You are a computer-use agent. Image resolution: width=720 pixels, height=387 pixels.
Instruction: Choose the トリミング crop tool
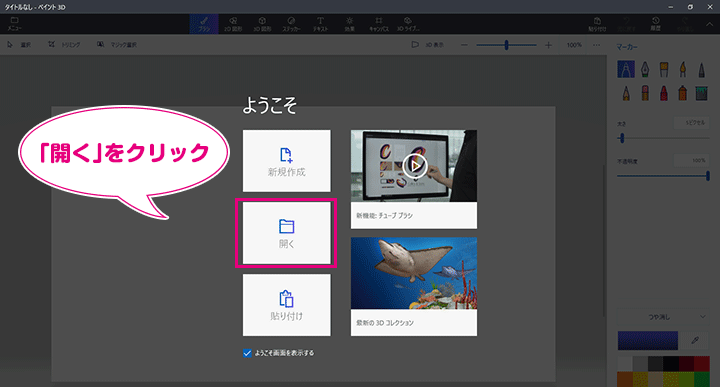point(64,45)
